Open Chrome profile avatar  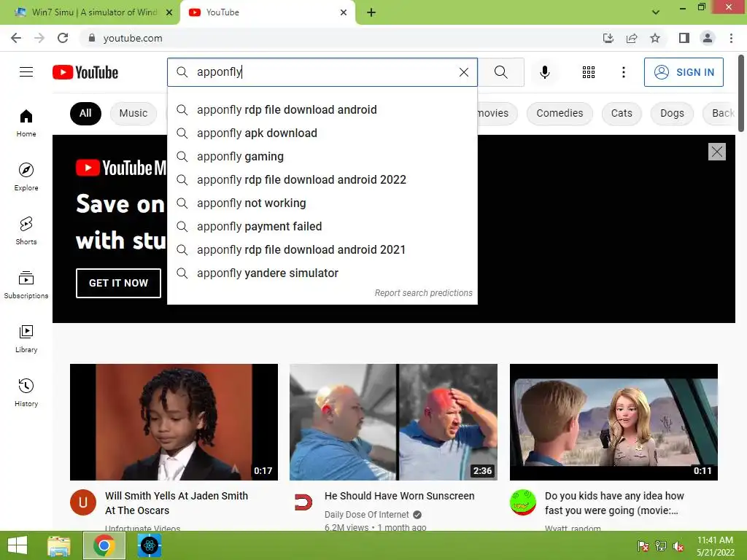coord(708,38)
